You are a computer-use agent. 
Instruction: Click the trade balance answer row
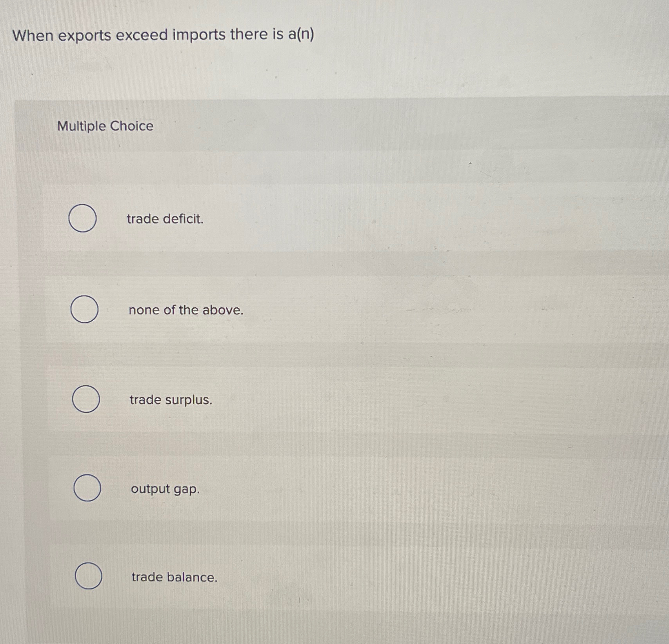point(275,576)
